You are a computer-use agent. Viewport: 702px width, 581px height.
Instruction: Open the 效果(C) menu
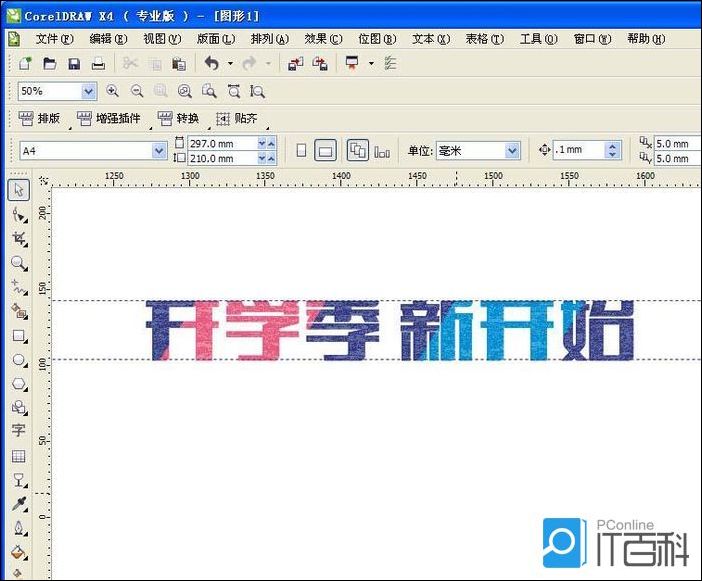click(x=323, y=39)
